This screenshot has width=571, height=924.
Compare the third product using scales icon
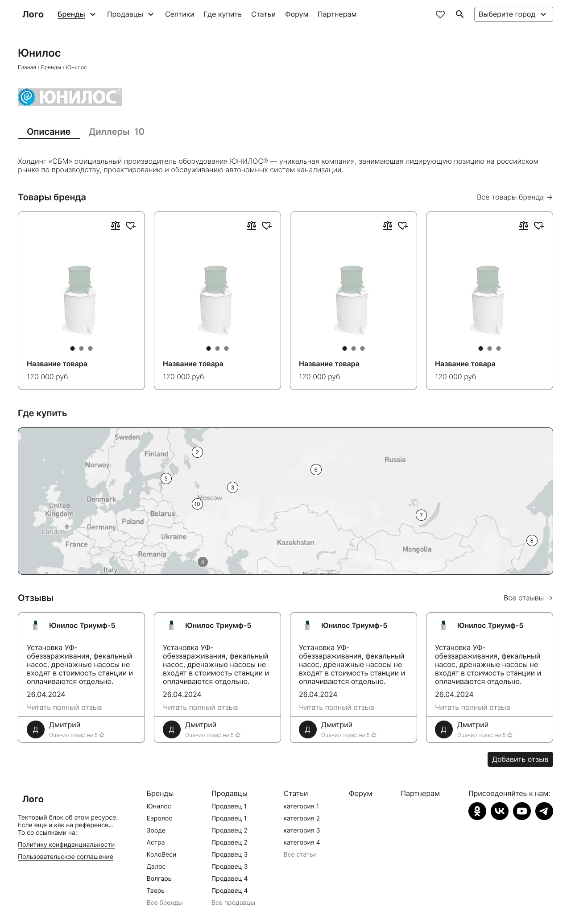point(388,226)
